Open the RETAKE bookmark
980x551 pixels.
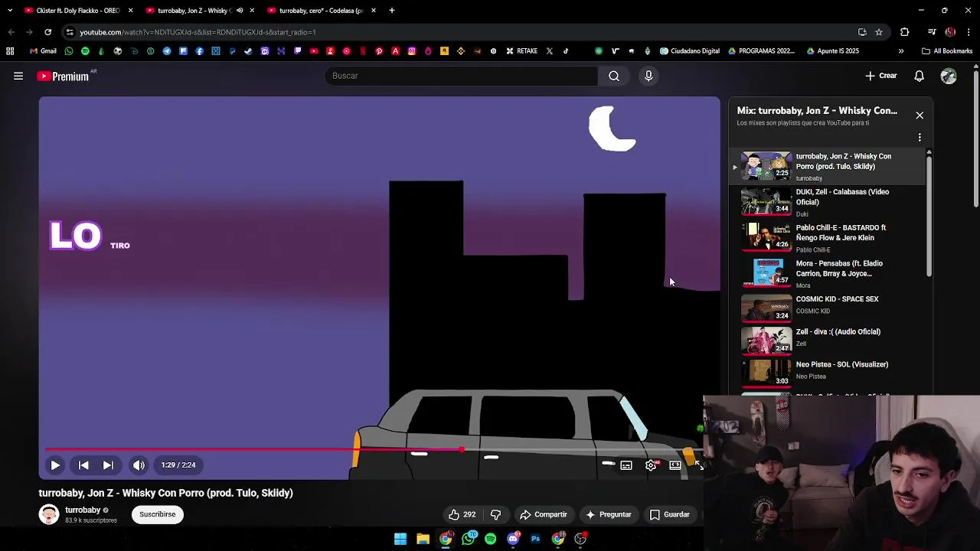(x=521, y=51)
